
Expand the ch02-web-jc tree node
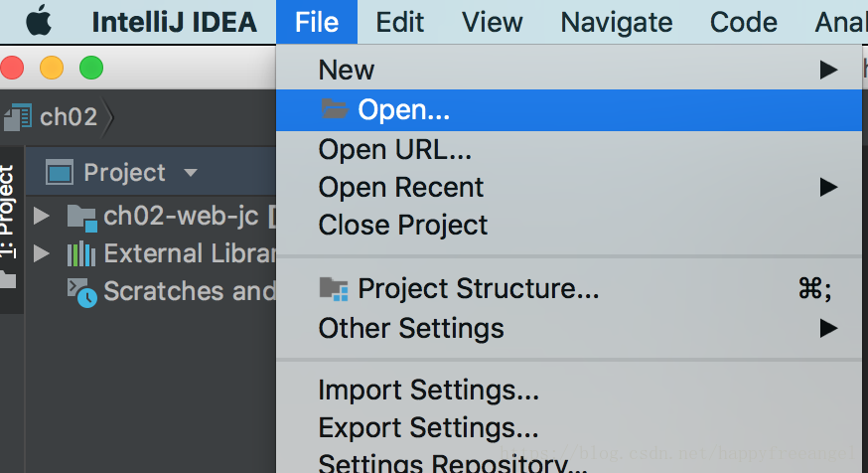tap(41, 216)
